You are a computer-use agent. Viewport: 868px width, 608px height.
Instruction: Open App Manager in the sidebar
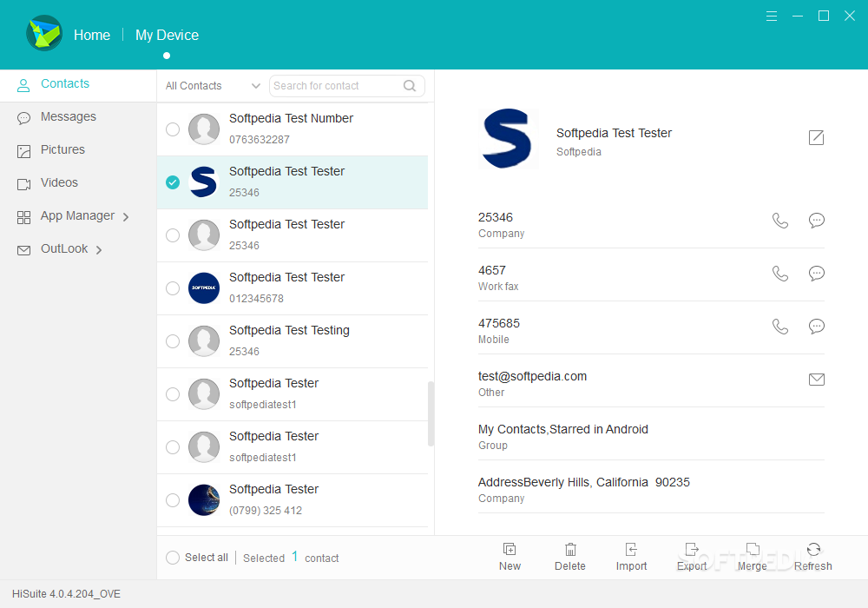coord(78,216)
